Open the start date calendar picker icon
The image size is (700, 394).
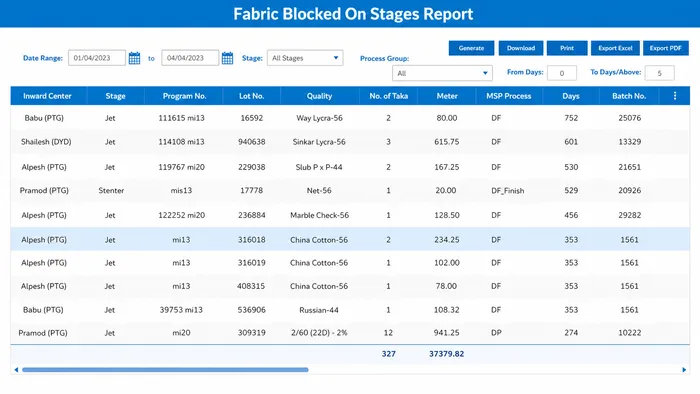pos(134,58)
